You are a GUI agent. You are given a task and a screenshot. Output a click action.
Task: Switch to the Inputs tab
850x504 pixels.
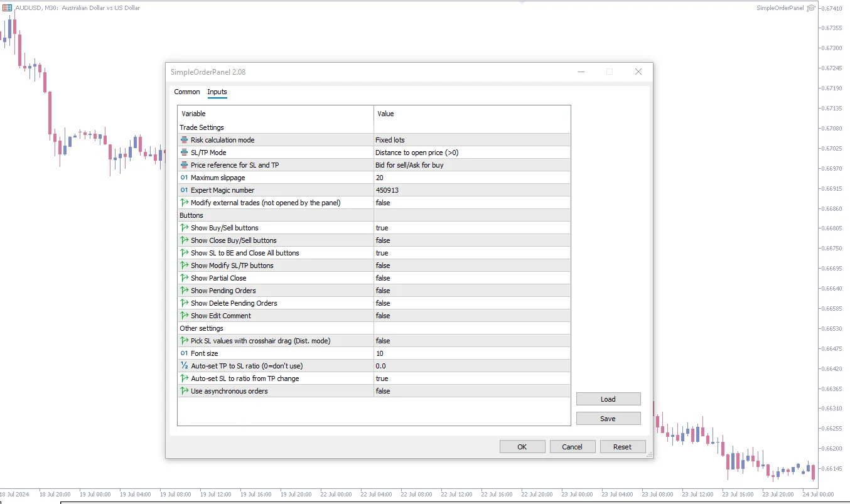tap(217, 92)
